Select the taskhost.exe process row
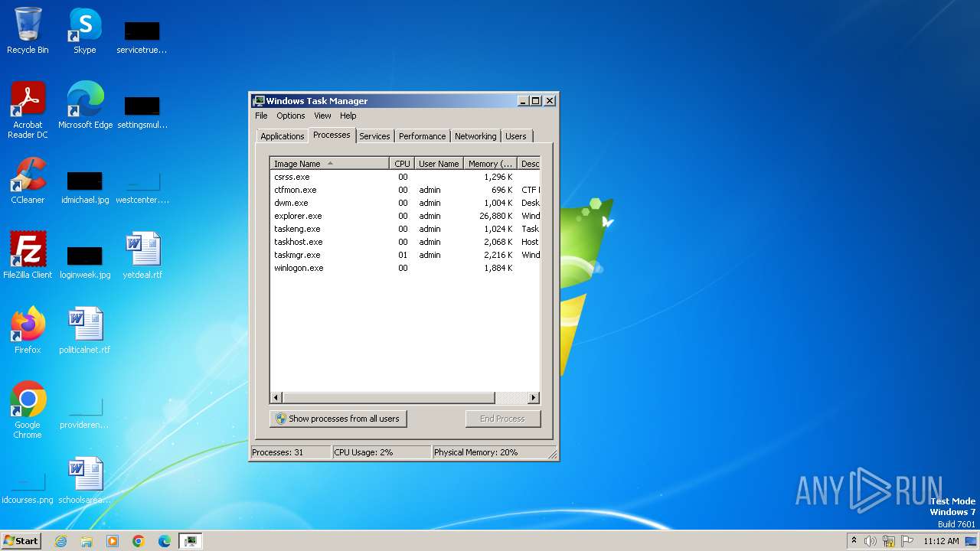 [x=405, y=242]
